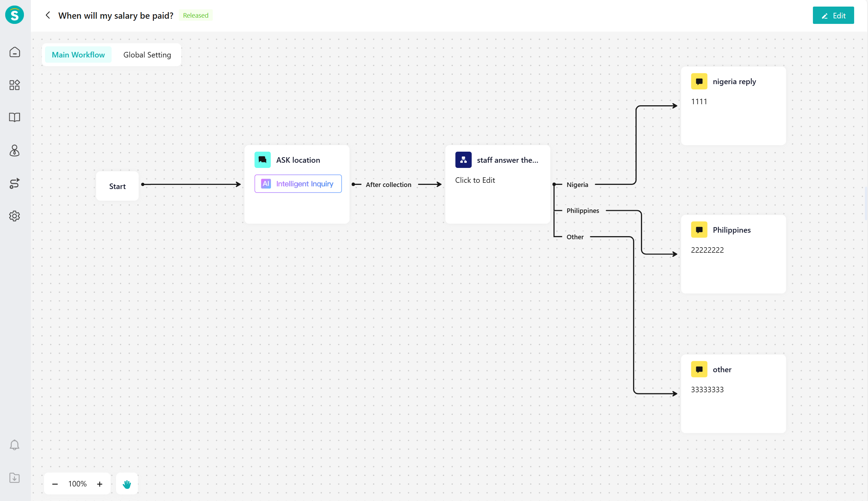Image resolution: width=868 pixels, height=501 pixels.
Task: Zoom out with the minus button
Action: 55,484
